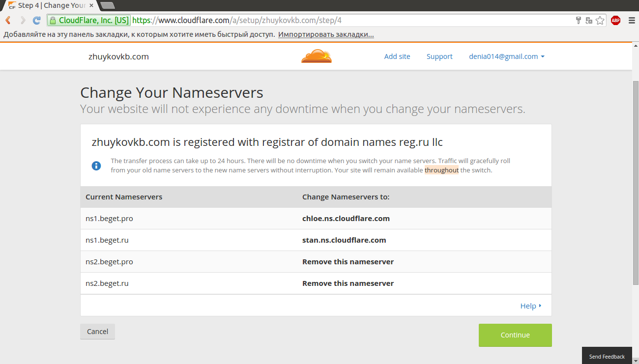Open the Adblock Plus extension icon

pyautogui.click(x=615, y=21)
